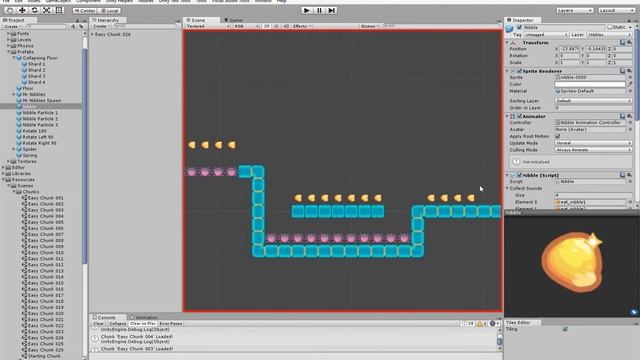The image size is (640, 360).
Task: Collapse the Prefabs folder
Action: pos(9,52)
